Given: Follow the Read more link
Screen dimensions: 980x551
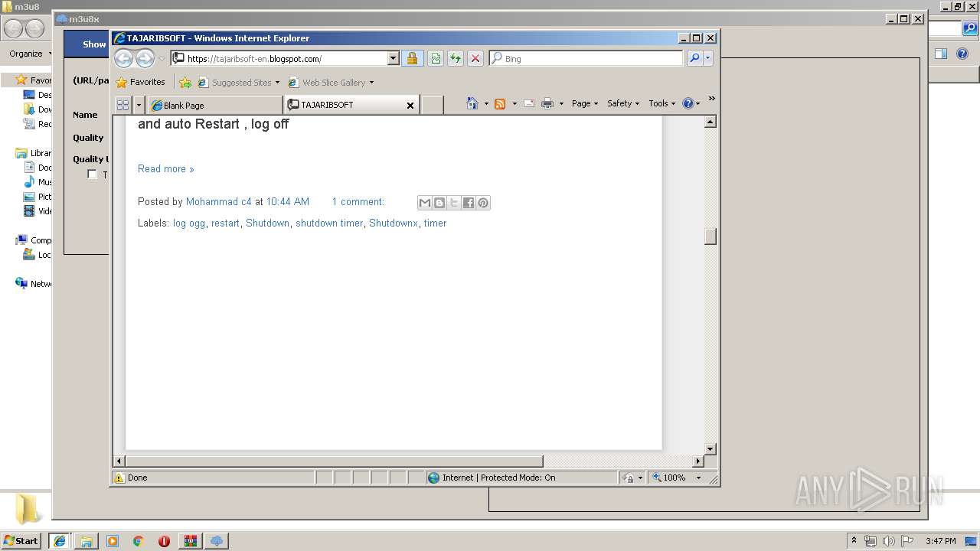Looking at the screenshot, I should point(165,169).
